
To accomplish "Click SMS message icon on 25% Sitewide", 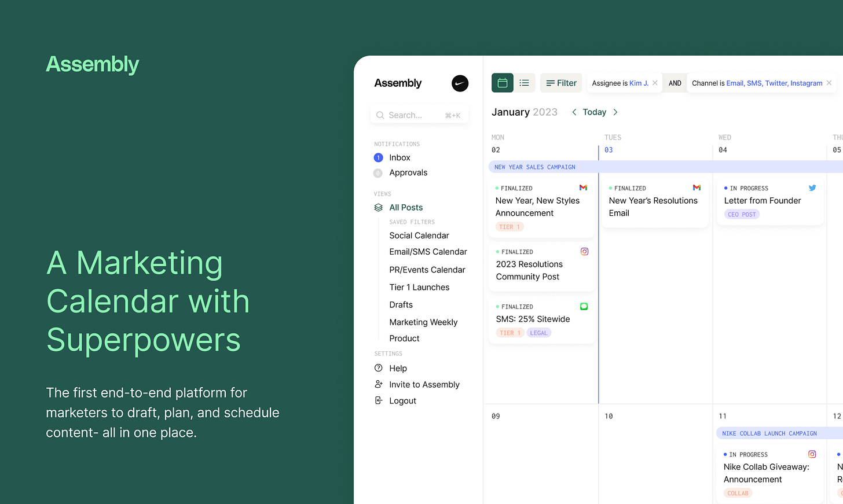I will [584, 306].
